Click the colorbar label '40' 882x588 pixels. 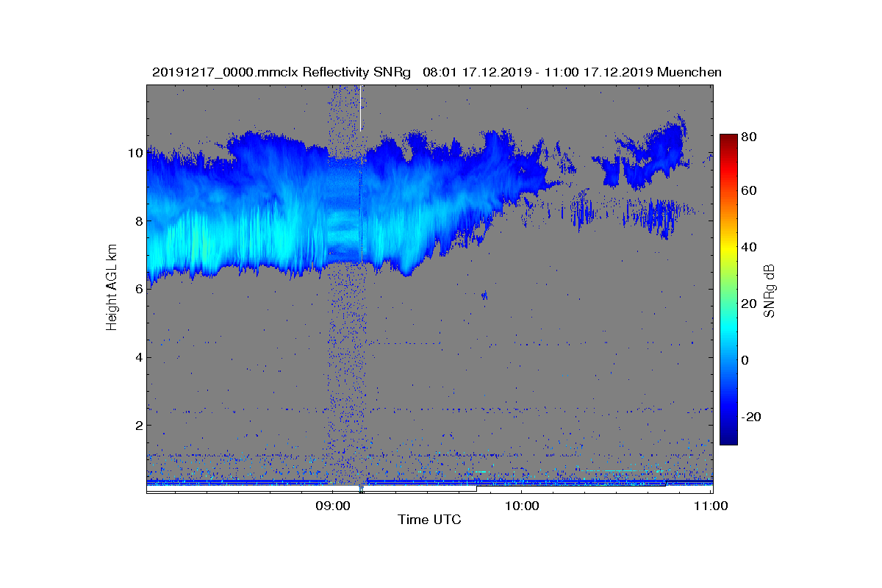pos(750,247)
